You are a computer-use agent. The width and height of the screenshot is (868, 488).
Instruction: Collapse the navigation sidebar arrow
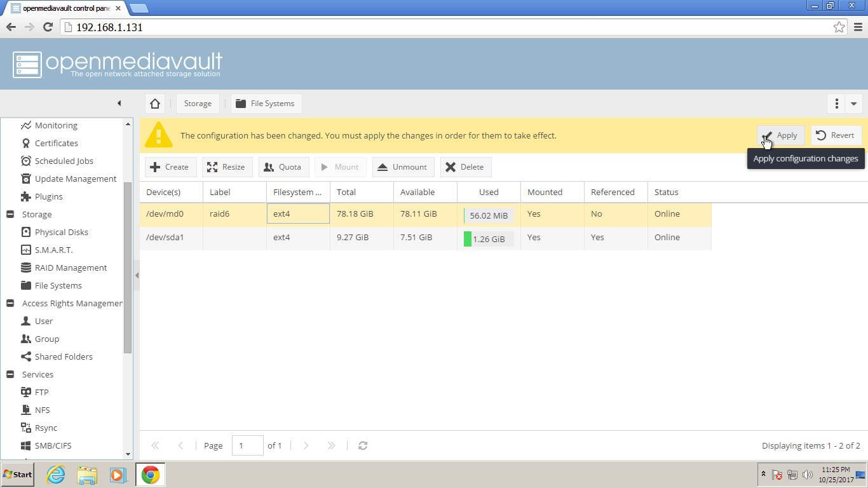[x=119, y=104]
